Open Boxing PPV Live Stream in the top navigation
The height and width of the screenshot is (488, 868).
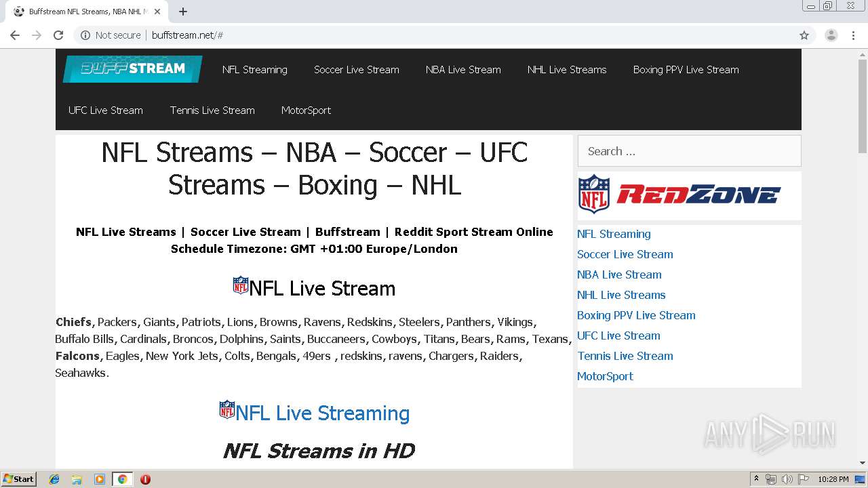686,69
